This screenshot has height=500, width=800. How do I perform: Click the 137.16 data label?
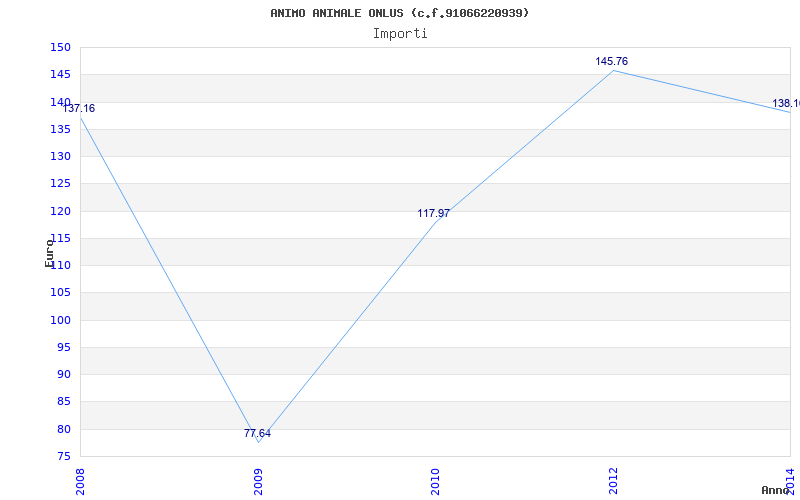point(79,108)
